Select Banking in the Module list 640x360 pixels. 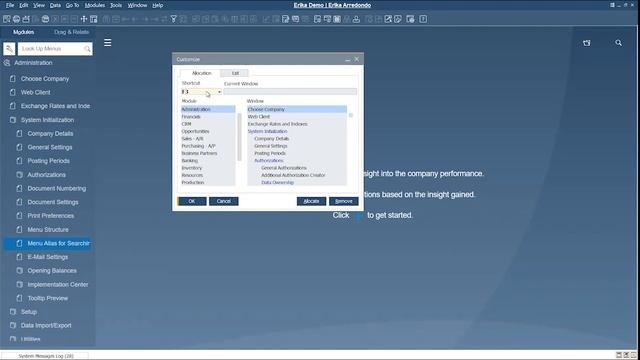tap(208, 161)
